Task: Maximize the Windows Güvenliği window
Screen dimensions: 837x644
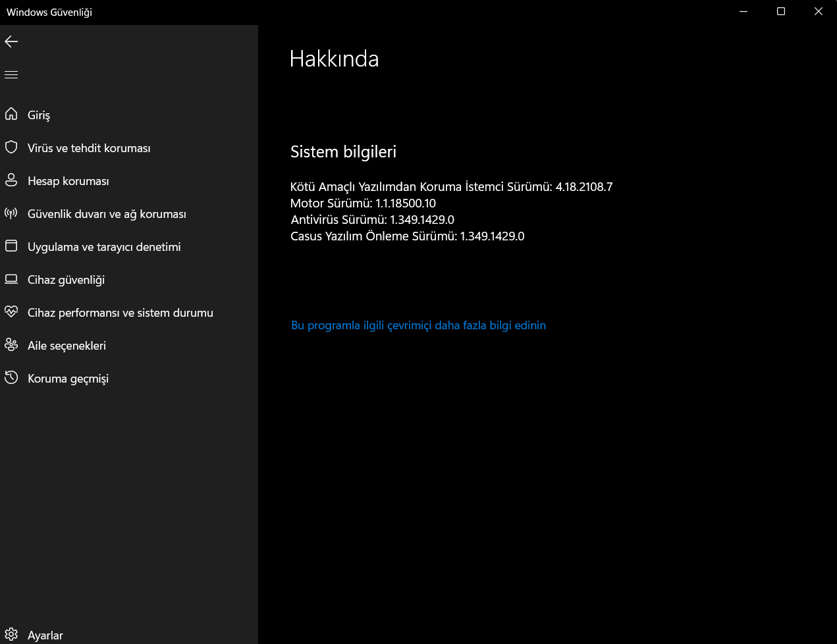Action: 781,12
